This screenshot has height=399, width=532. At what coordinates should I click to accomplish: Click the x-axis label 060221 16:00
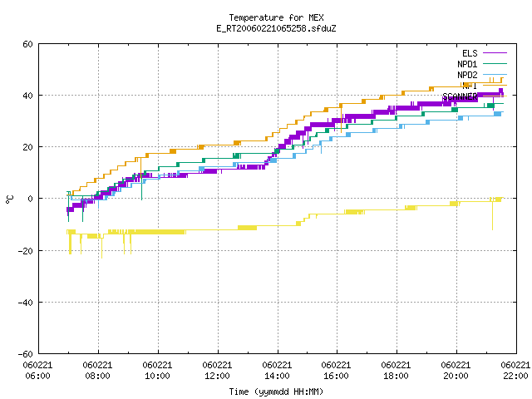[x=336, y=371]
